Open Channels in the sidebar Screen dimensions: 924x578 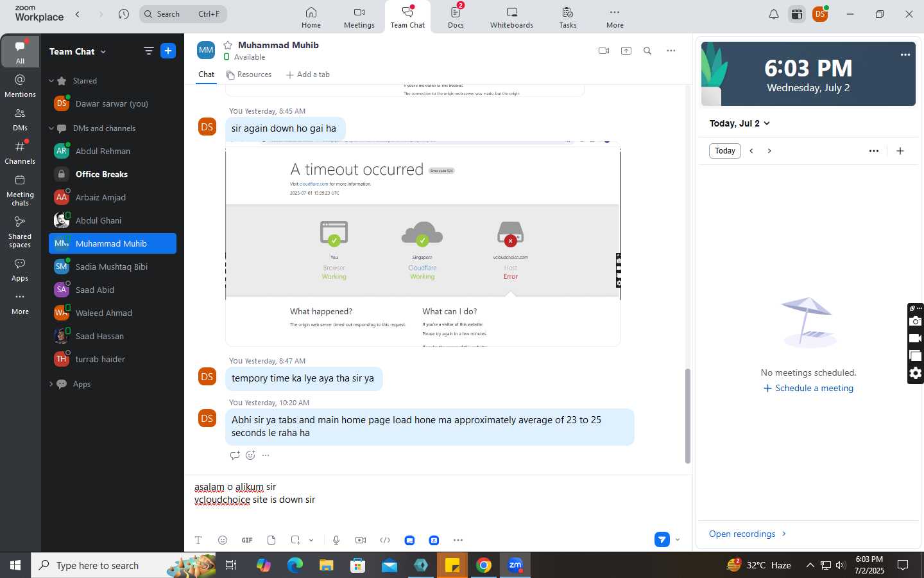(x=21, y=152)
